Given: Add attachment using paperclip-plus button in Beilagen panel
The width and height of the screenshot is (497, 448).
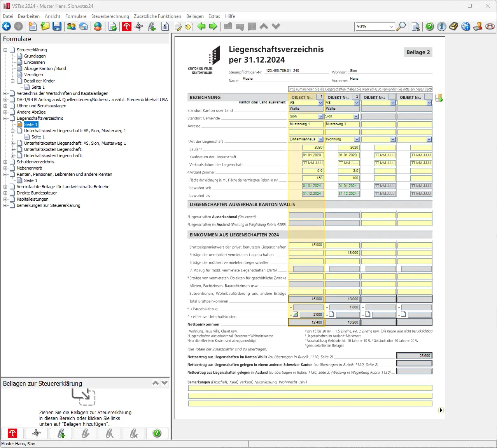Looking at the screenshot, I should pos(61,433).
